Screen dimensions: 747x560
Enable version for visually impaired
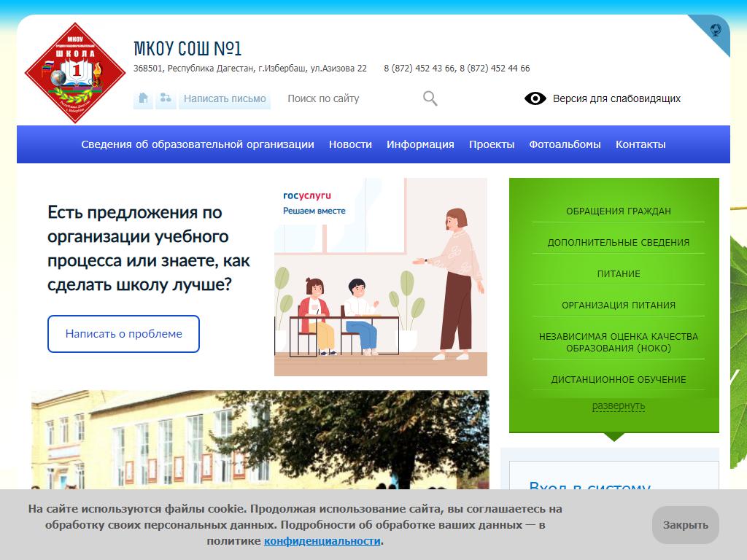tap(616, 98)
